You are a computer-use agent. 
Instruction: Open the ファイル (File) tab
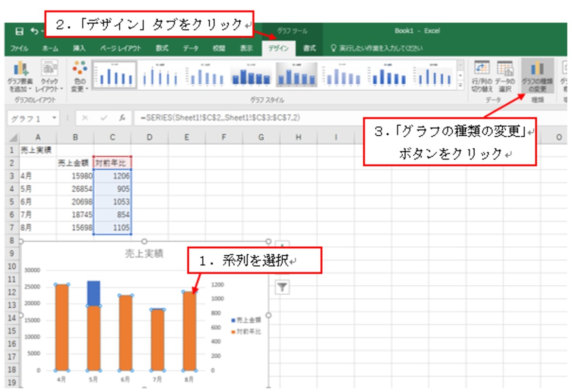[x=19, y=48]
